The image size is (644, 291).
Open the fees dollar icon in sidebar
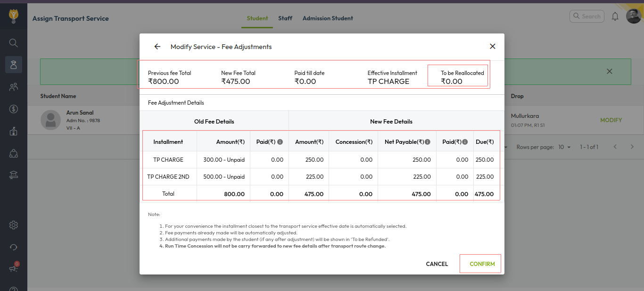tap(14, 109)
